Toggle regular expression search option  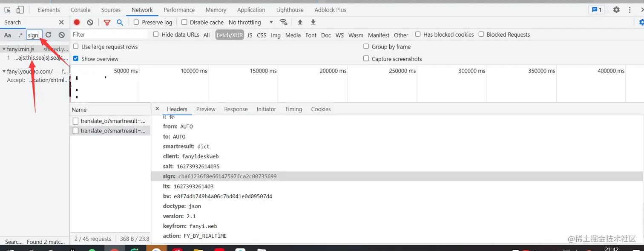coord(20,35)
